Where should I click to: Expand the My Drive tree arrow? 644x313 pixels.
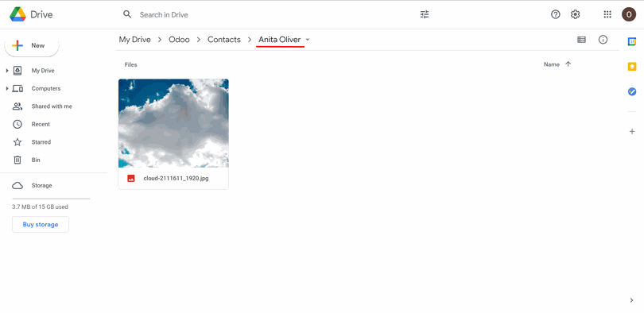7,71
